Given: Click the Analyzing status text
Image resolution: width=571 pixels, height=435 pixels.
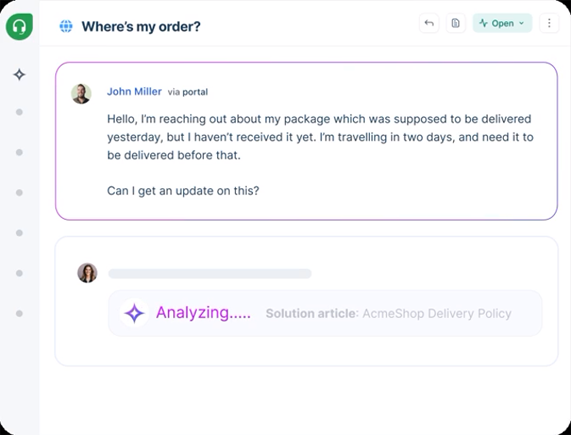Looking at the screenshot, I should point(203,313).
